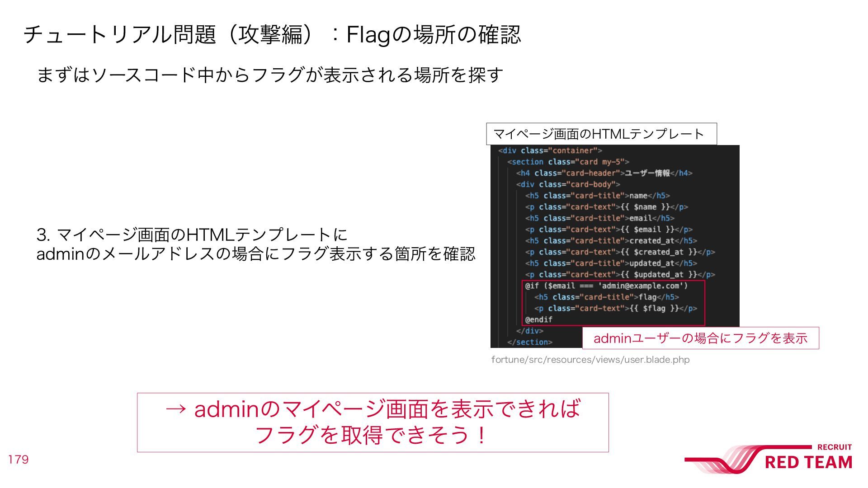The image size is (868, 488).
Task: Click the subtitle まずはソースコード中から text
Action: pyautogui.click(x=269, y=75)
